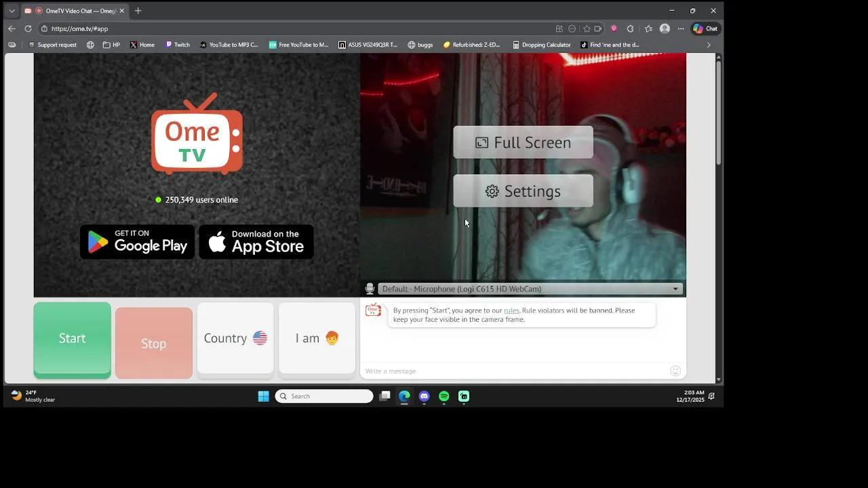Viewport: 868px width, 488px height.
Task: View site information icon in address bar
Action: (x=44, y=28)
